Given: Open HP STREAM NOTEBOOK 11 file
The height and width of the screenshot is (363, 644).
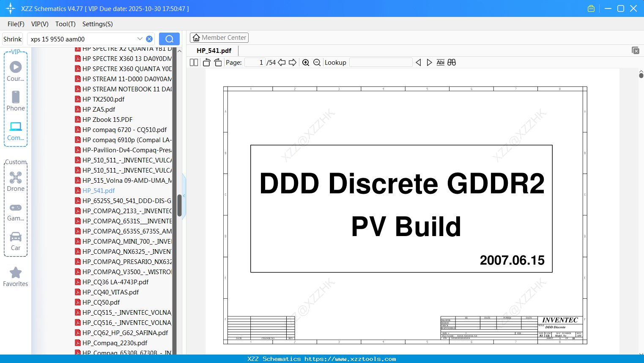Looking at the screenshot, I should pos(123,89).
